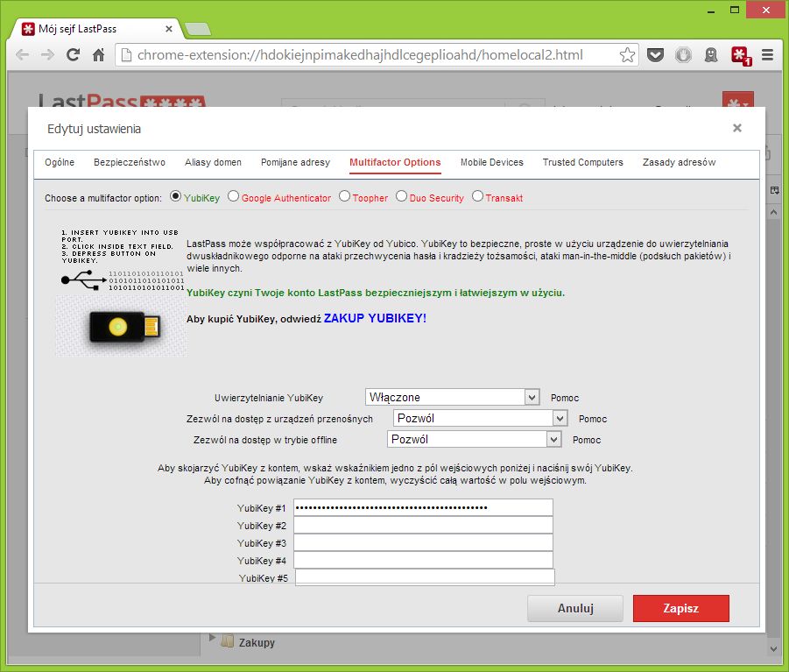789x672 pixels.
Task: Click the page scrollbar up arrow
Action: [x=773, y=212]
